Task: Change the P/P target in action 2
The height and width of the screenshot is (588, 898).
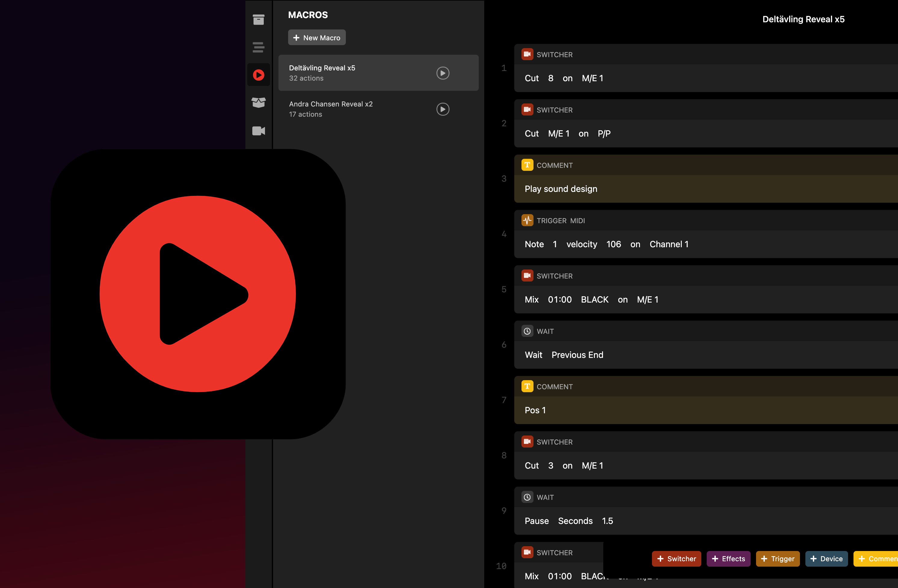Action: [604, 134]
